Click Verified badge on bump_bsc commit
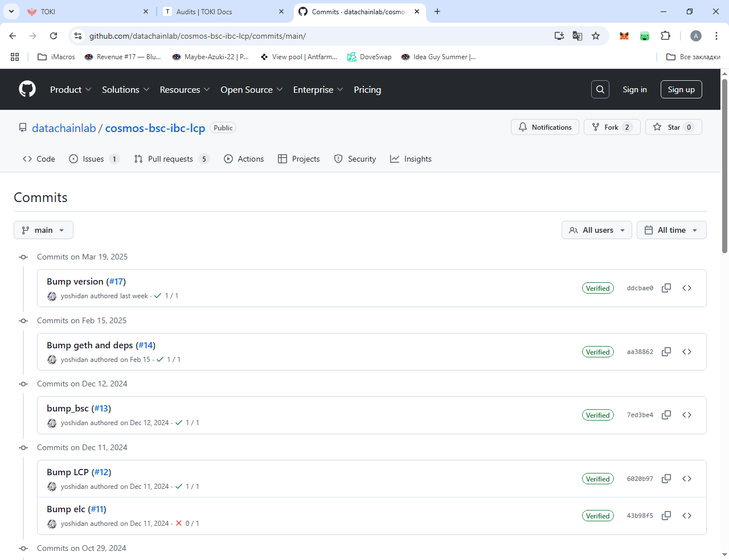729x560 pixels. 598,415
